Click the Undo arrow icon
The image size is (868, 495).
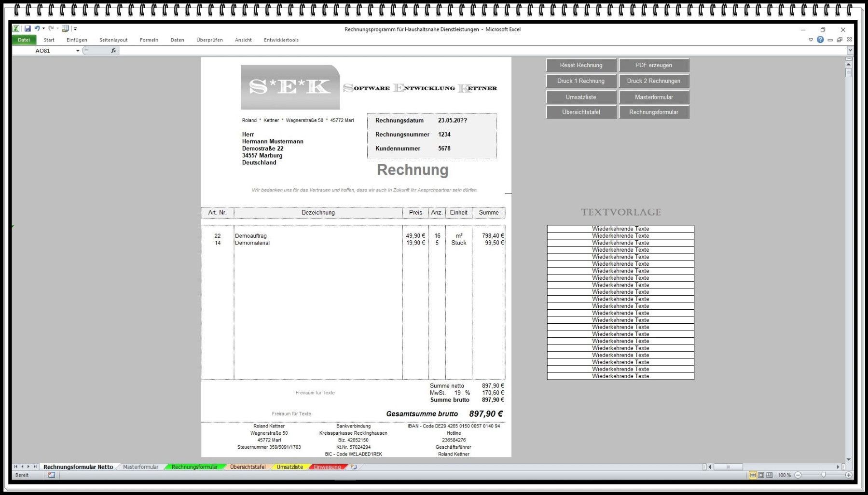tap(37, 29)
